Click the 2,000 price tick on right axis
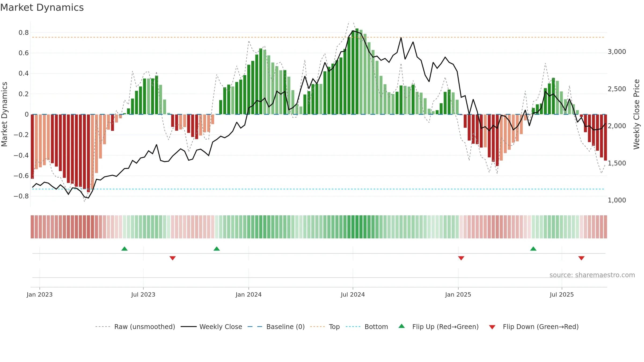The width and height of the screenshot is (644, 362). pos(617,126)
